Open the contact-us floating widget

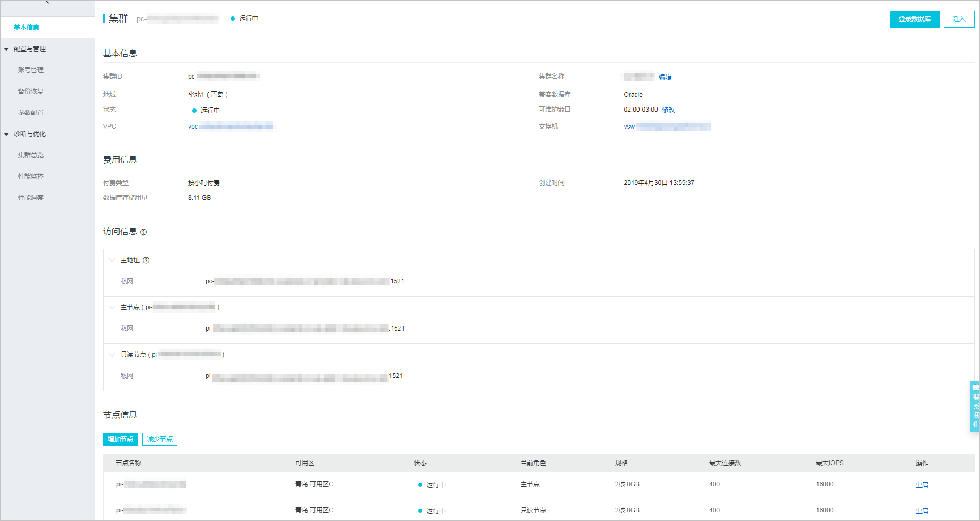coord(975,406)
